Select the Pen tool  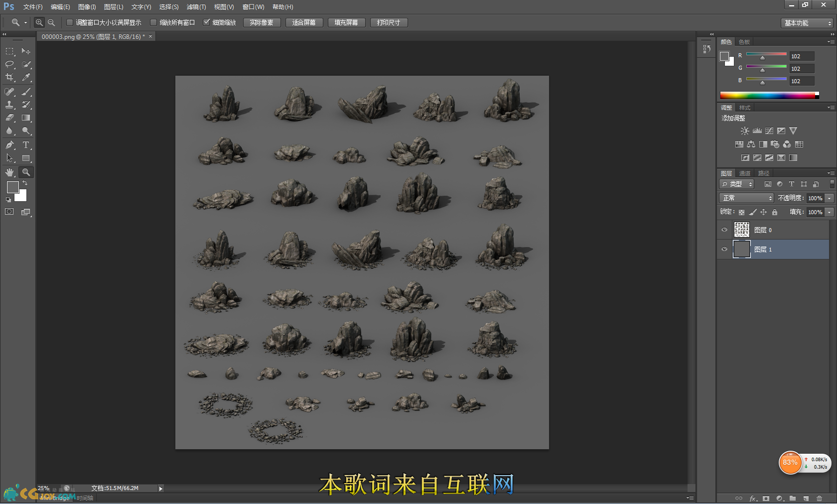coord(9,145)
